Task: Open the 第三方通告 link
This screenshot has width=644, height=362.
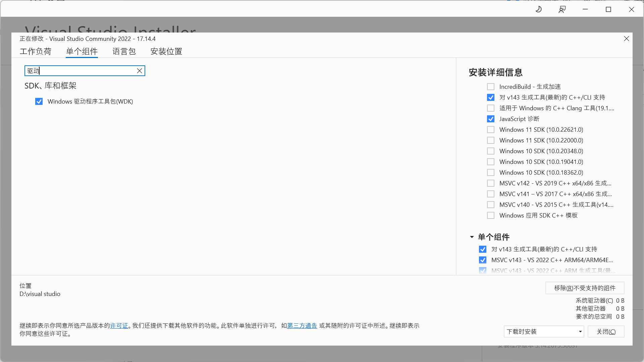Action: [x=302, y=325]
